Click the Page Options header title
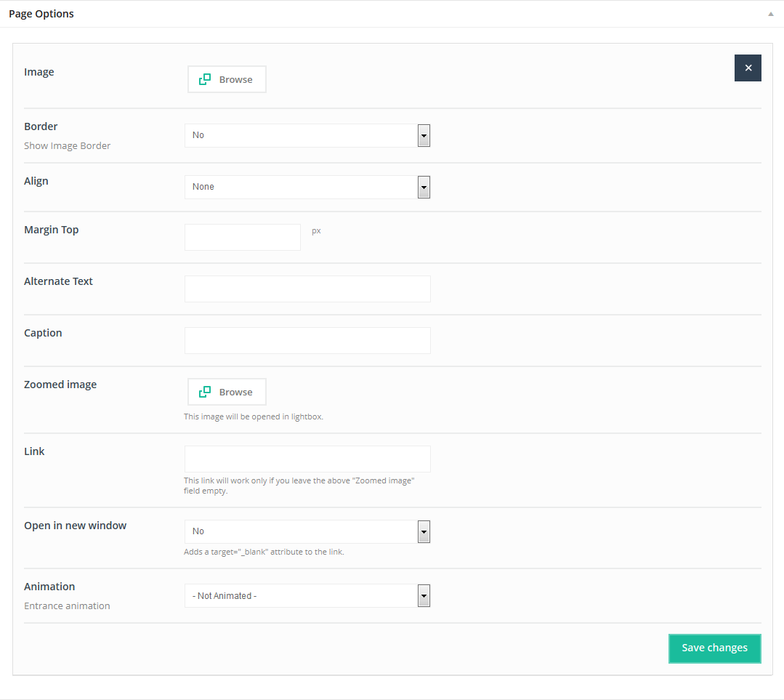The width and height of the screenshot is (784, 700). click(x=41, y=14)
